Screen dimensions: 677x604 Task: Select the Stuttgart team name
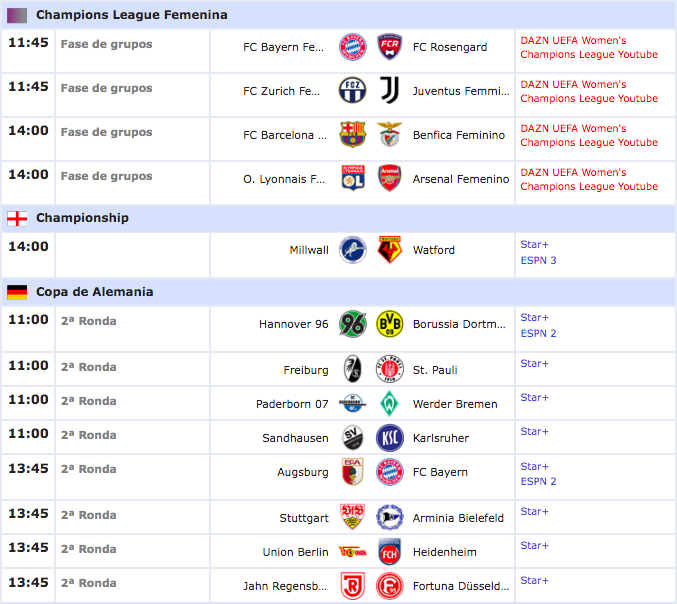coord(304,518)
